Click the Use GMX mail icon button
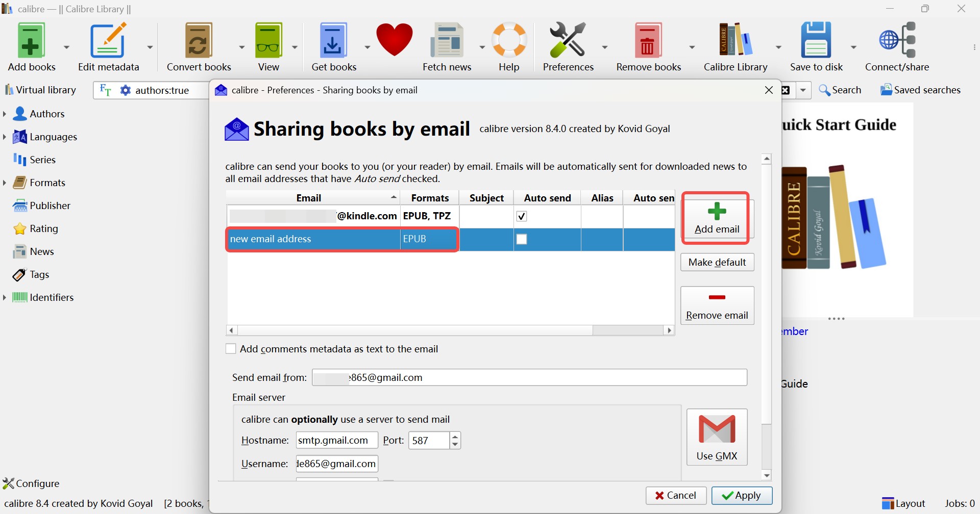Viewport: 980px width, 514px height. point(717,437)
